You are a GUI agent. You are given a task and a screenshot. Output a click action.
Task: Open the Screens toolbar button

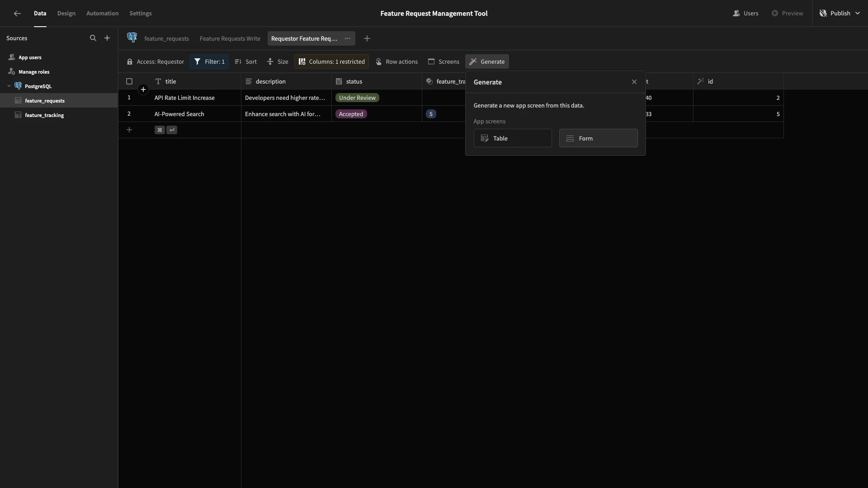click(x=443, y=62)
